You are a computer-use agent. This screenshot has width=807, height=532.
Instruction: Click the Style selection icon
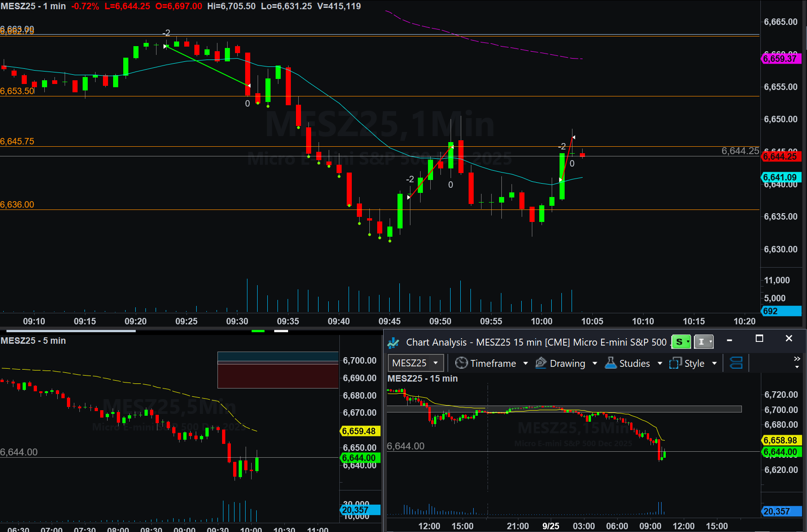[x=675, y=363]
